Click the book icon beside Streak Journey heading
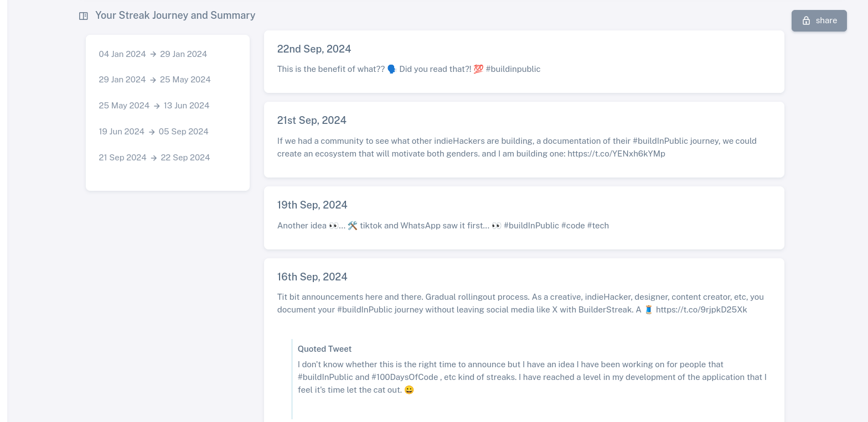The height and width of the screenshot is (422, 868). 84,16
